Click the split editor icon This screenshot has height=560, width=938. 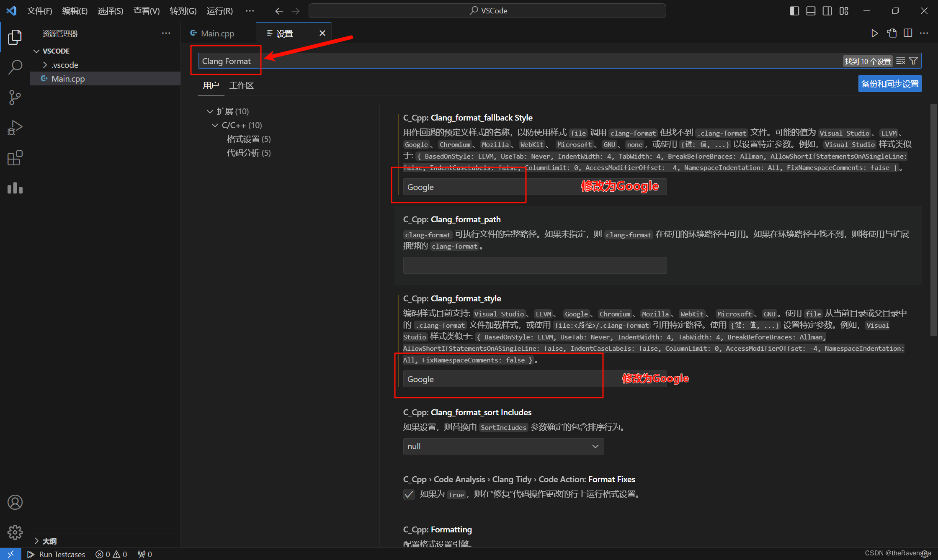908,33
